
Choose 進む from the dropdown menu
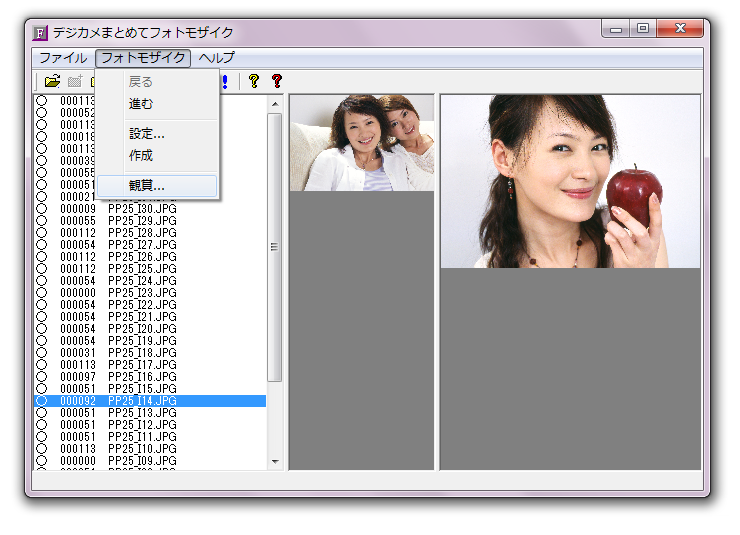point(157,104)
